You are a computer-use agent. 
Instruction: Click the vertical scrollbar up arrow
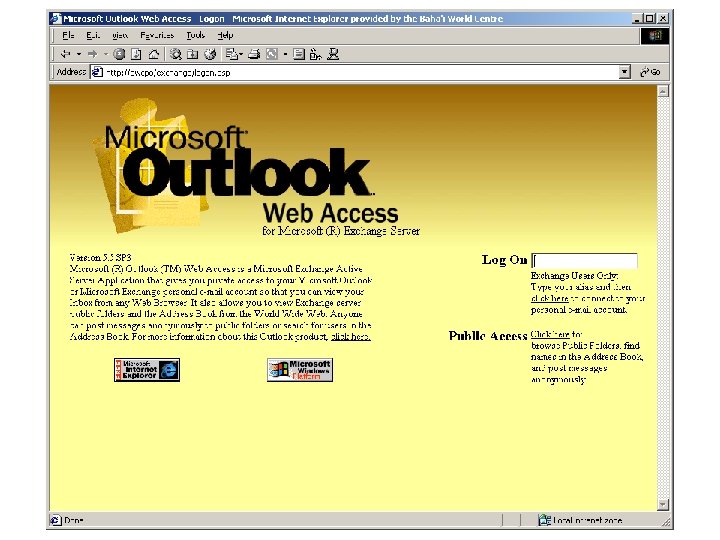pyautogui.click(x=663, y=91)
